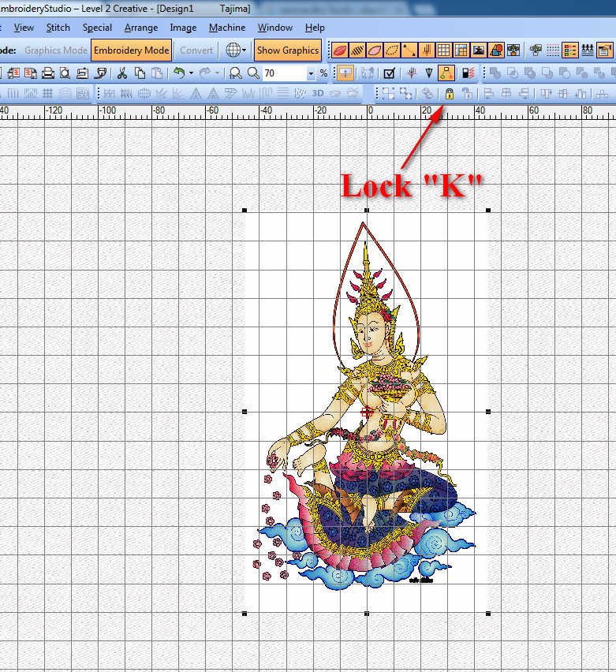Viewport: 616px width, 672px height.
Task: Open the Arrange menu
Action: pos(141,28)
